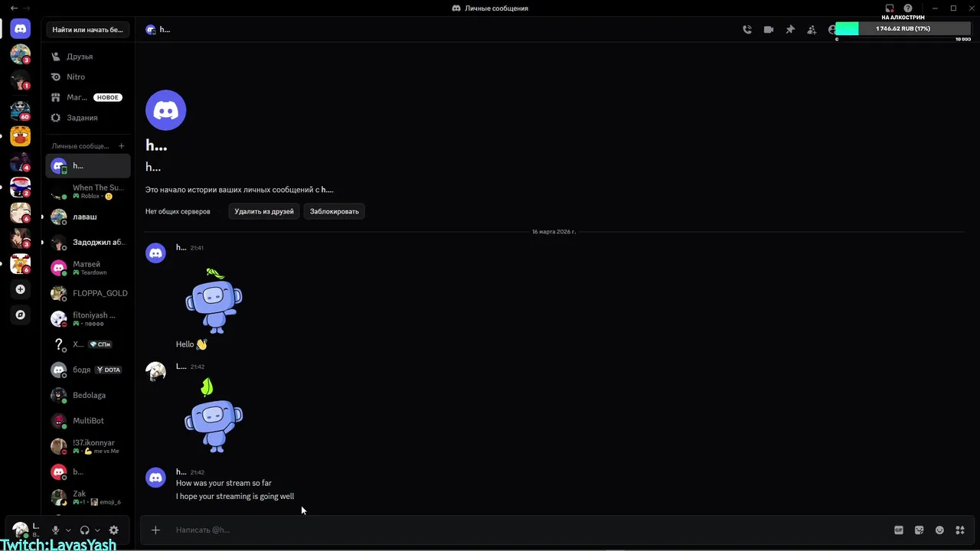Toggle microphone mute

coord(55,530)
